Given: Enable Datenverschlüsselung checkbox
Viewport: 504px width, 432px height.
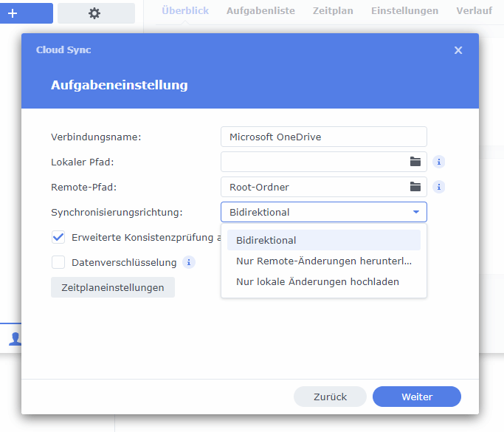Looking at the screenshot, I should tap(58, 262).
